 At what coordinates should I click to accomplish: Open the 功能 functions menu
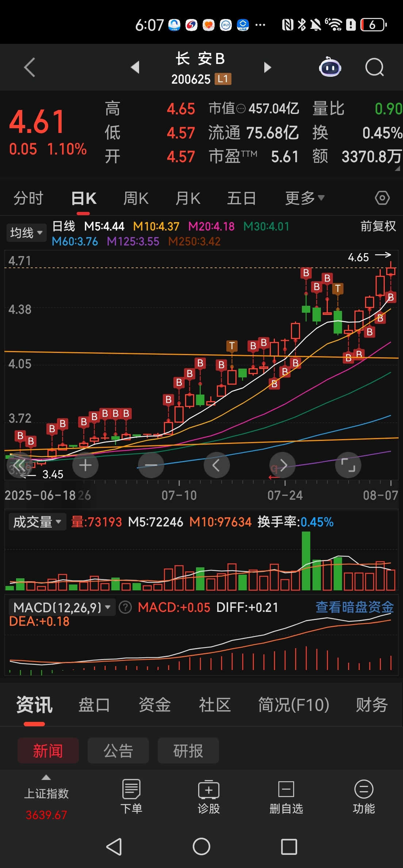[364, 797]
